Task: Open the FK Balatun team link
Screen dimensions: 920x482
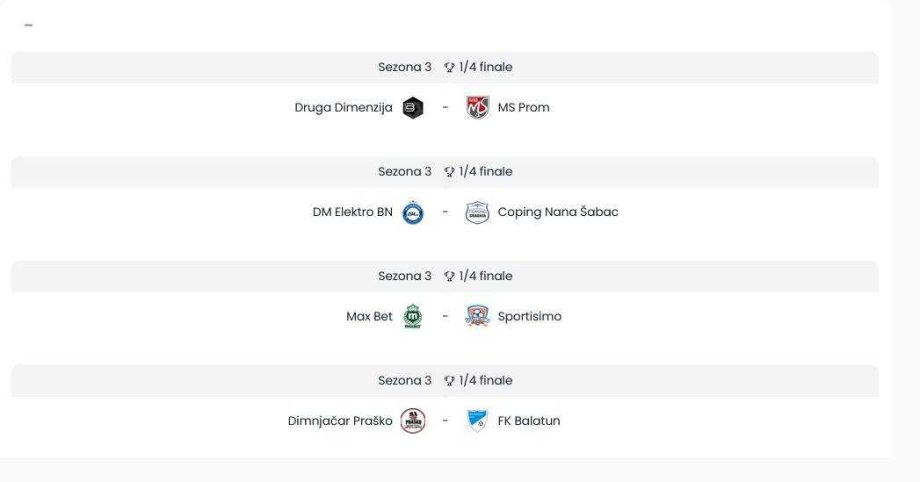Action: click(528, 421)
